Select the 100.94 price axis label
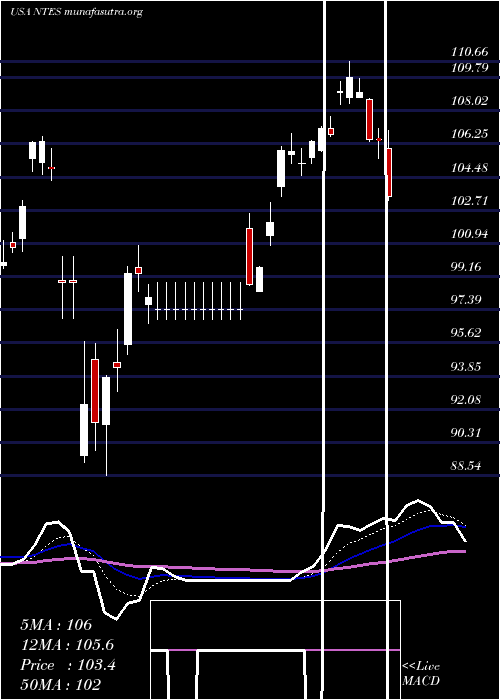The height and width of the screenshot is (700, 500). coord(470,234)
